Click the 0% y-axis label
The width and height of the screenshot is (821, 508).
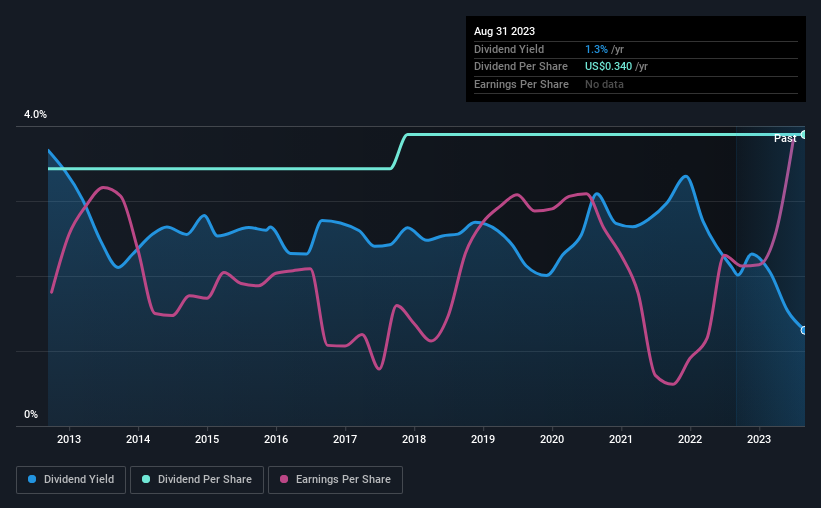pyautogui.click(x=31, y=414)
